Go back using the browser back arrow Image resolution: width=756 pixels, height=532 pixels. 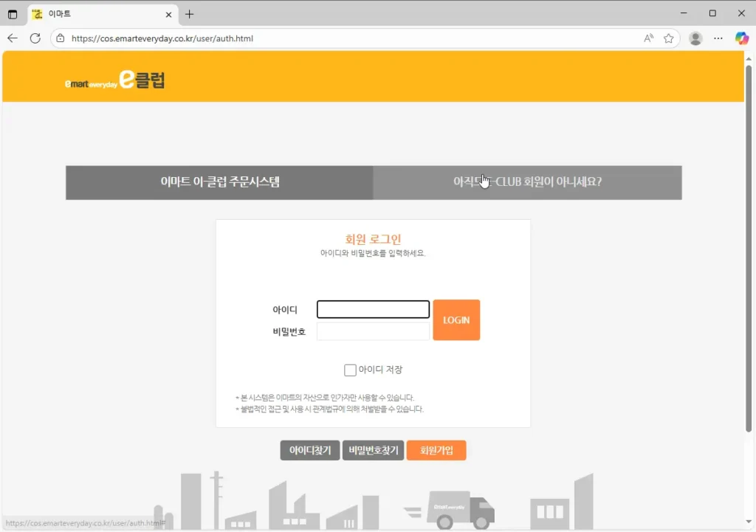point(12,38)
